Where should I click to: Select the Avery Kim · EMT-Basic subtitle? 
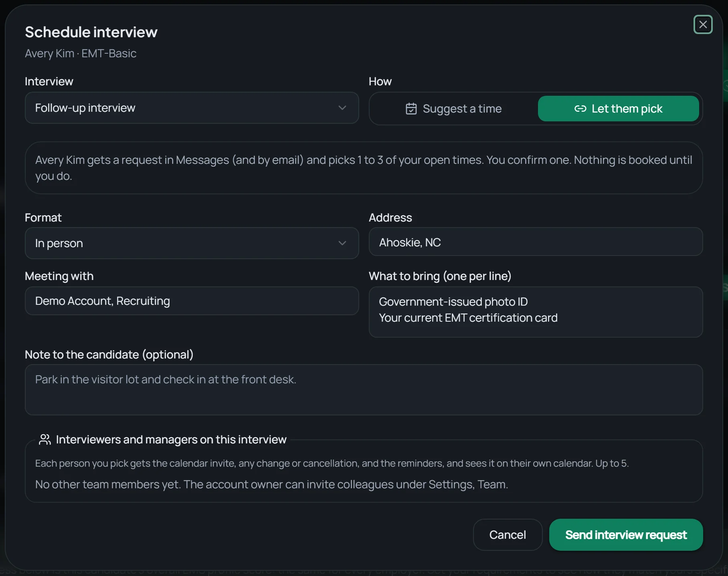point(81,53)
